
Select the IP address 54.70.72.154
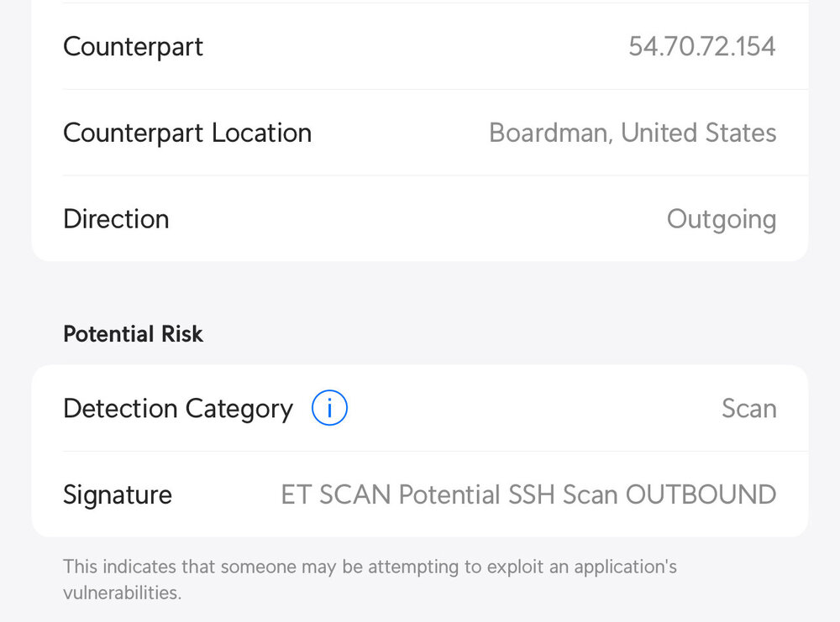[701, 46]
